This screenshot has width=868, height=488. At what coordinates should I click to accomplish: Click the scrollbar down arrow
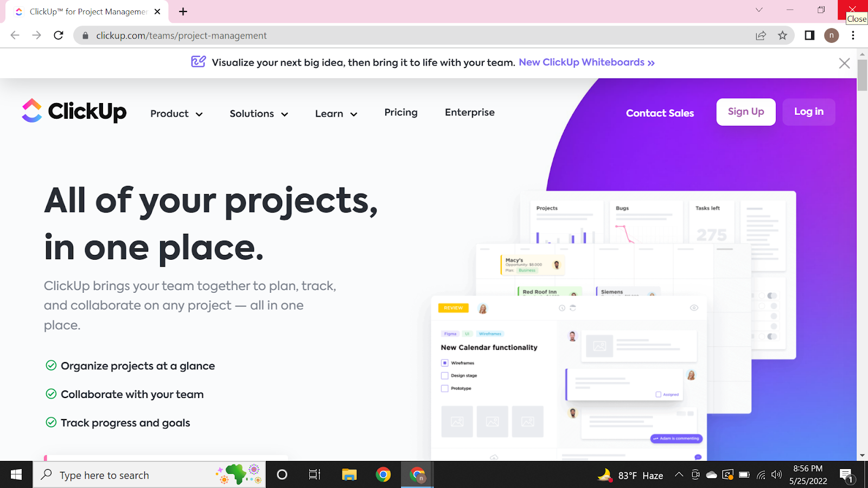tap(862, 455)
